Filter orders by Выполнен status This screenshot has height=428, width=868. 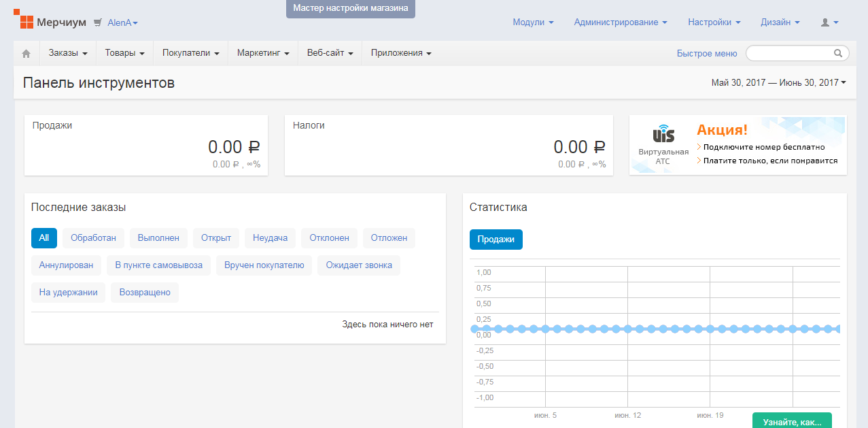click(158, 238)
